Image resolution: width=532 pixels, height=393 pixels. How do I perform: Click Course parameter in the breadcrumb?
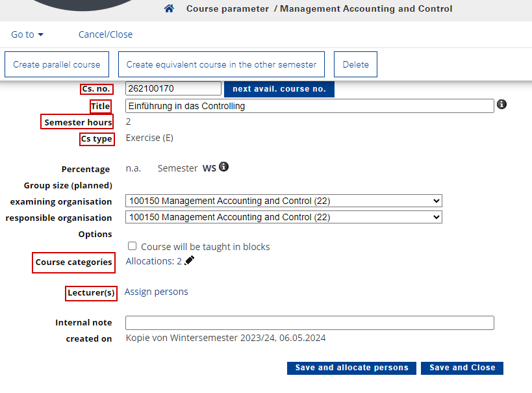point(227,8)
